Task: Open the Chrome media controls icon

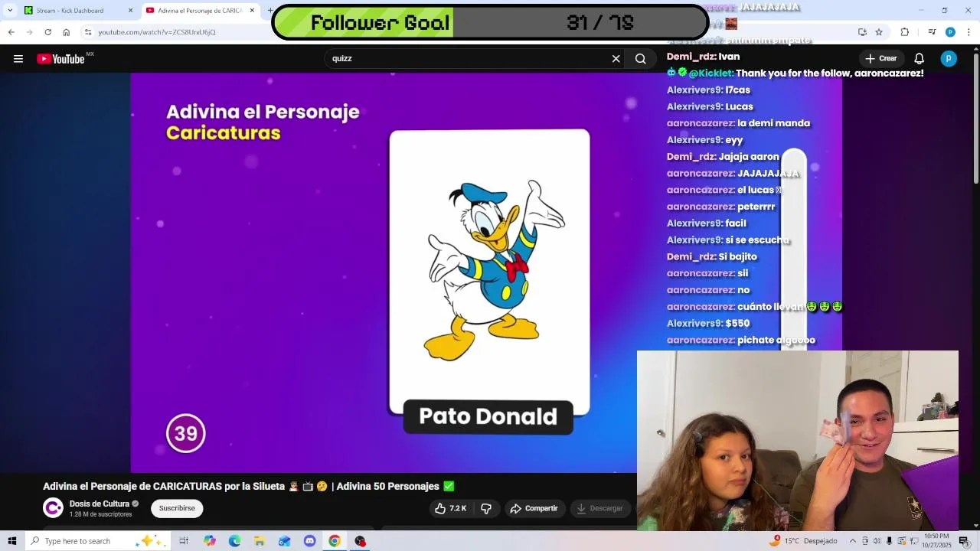Action: pyautogui.click(x=932, y=32)
